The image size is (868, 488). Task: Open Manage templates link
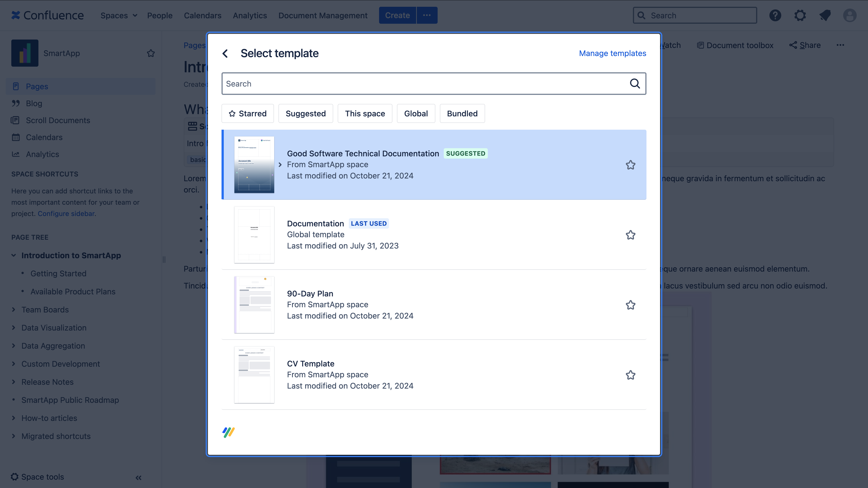(612, 53)
